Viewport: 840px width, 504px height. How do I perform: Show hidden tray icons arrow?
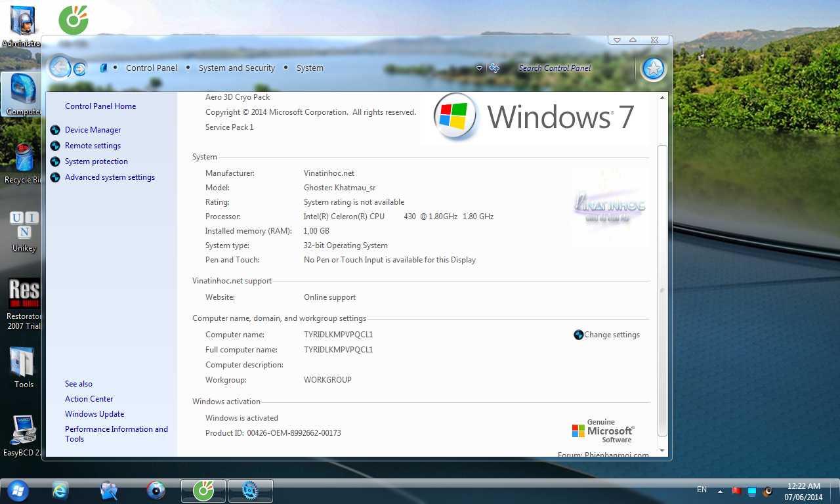[x=720, y=491]
